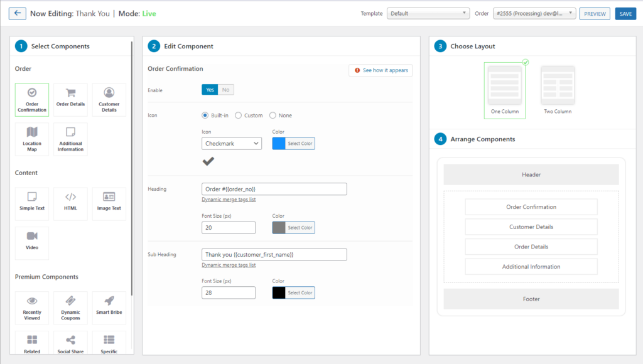The image size is (643, 364).
Task: Go back using the arrow button
Action: pyautogui.click(x=17, y=14)
